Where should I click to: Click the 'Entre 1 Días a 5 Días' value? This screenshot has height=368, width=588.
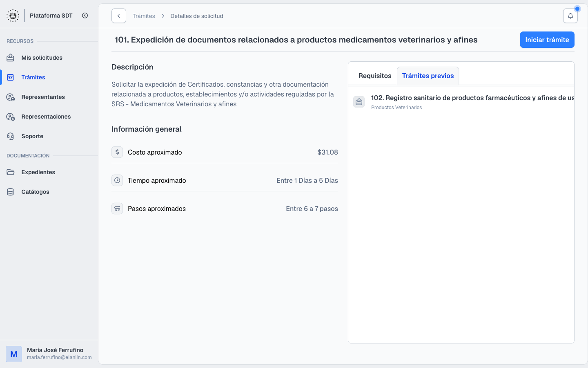[x=307, y=180]
